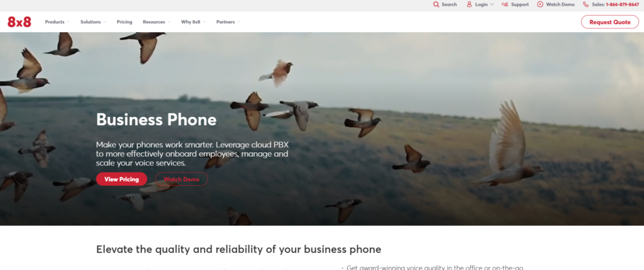Image resolution: width=644 pixels, height=270 pixels.
Task: Click the outlined Watch Demo hero button
Action: click(182, 179)
